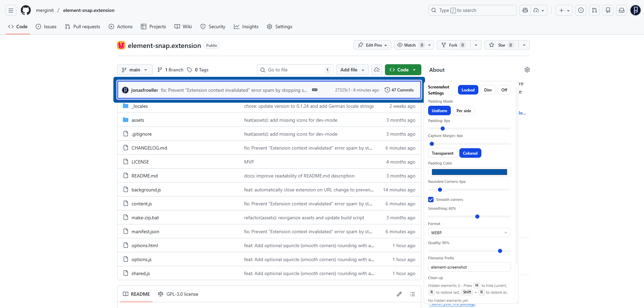View commit history via the clock icon
Screen dimensions: 644x308
[x=387, y=90]
